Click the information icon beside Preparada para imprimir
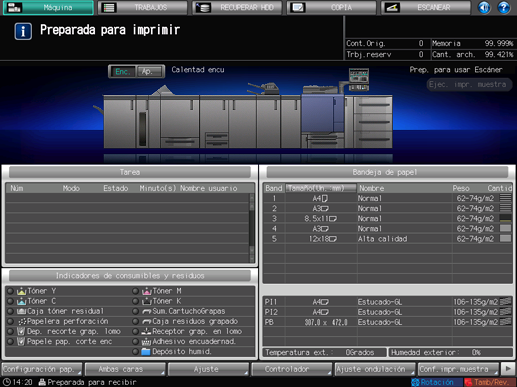 point(23,31)
